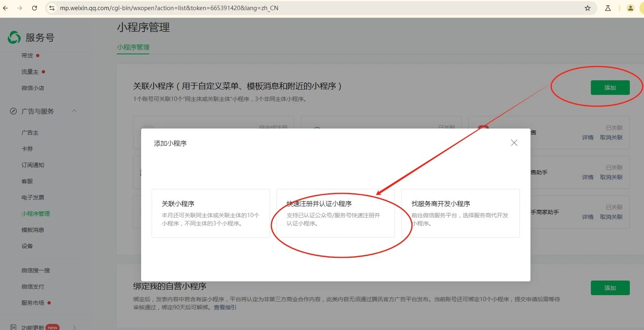Open 订阅通知 menu item
This screenshot has width=644, height=330.
click(x=33, y=165)
